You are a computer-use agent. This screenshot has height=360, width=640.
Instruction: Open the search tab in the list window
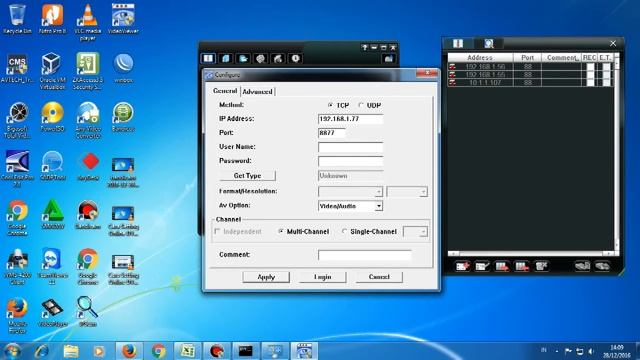tap(489, 43)
